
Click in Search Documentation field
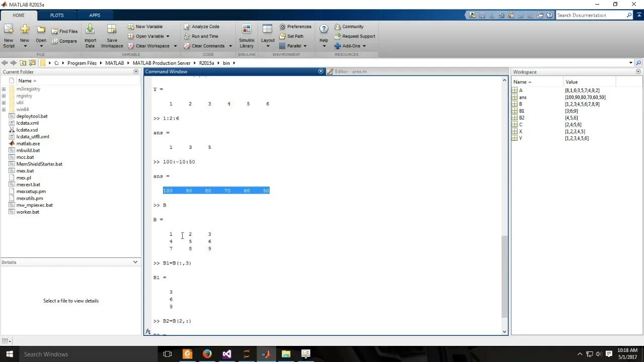pyautogui.click(x=591, y=15)
